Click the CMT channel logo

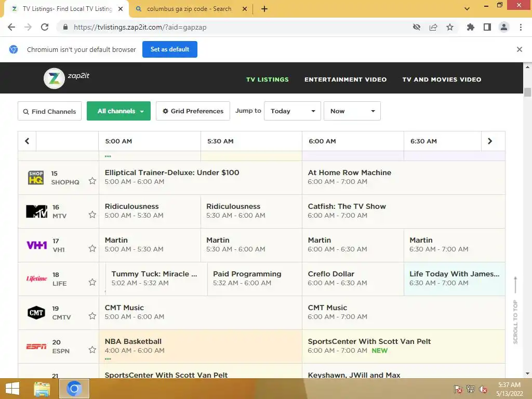(36, 312)
